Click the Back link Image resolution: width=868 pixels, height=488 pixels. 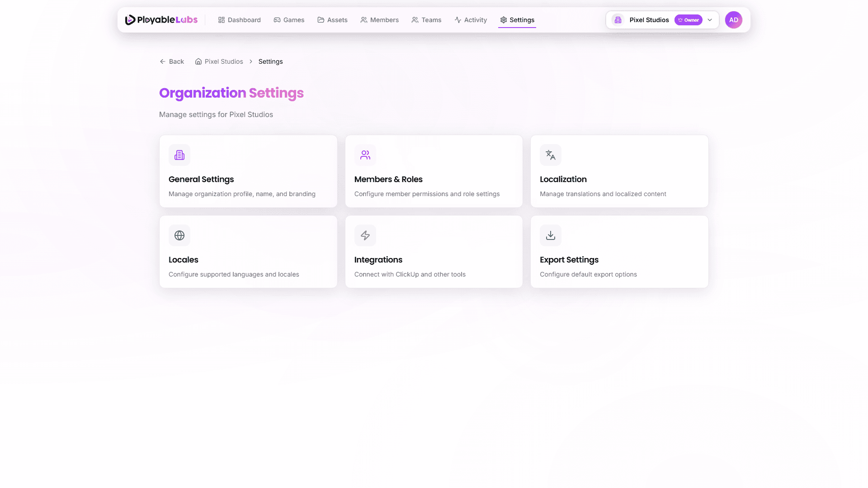point(172,61)
